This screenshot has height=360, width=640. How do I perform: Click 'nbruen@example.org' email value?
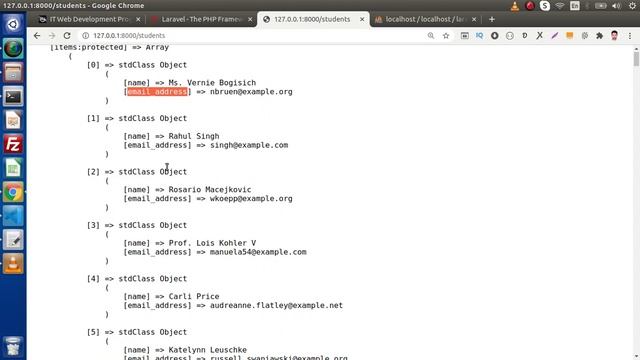251,92
